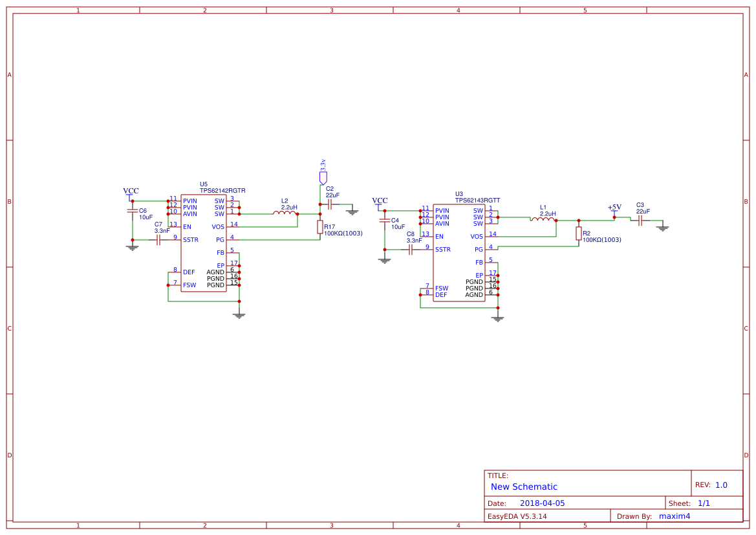Click the EasyEDA V5.3.14 label
This screenshot has height=535, width=756.
[x=516, y=516]
